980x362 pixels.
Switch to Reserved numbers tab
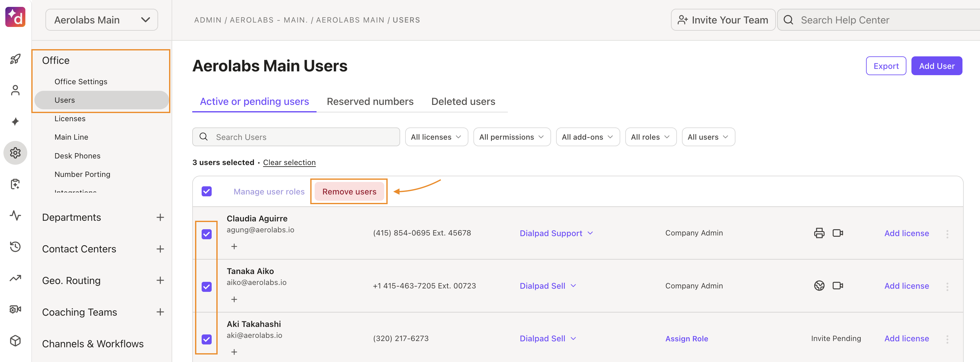coord(370,102)
